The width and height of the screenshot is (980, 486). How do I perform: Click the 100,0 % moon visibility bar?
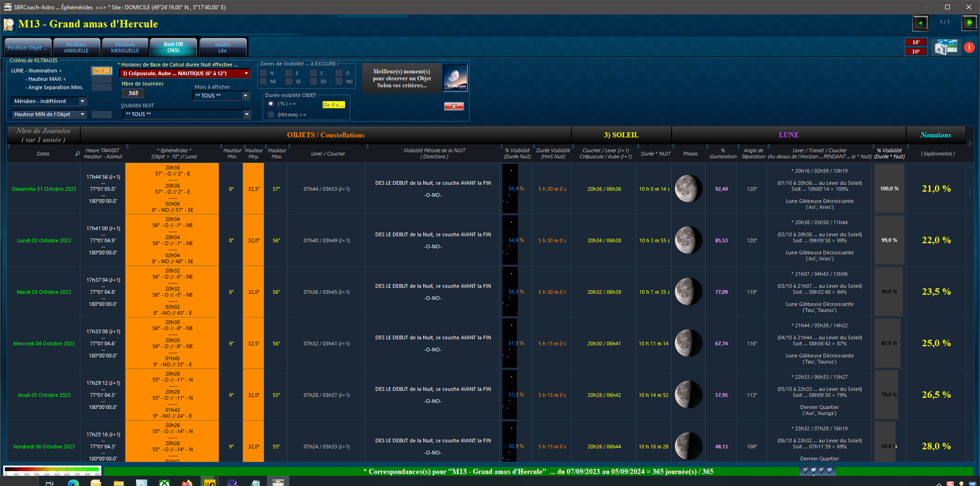tap(889, 189)
